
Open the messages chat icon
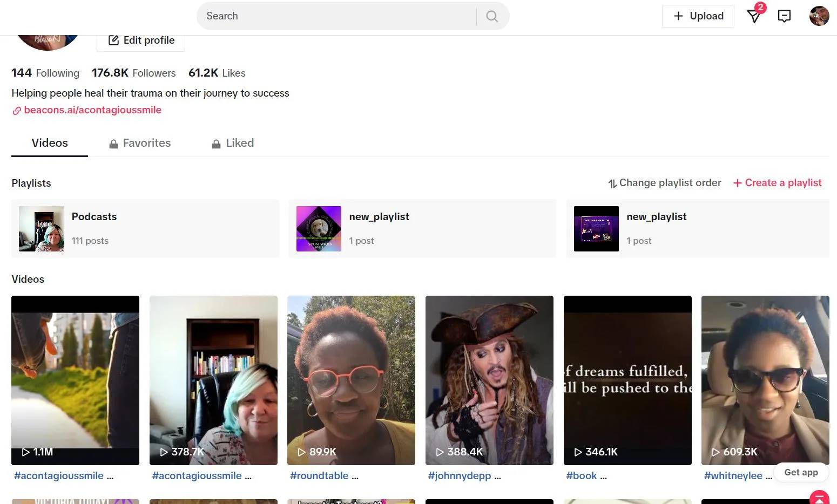tap(784, 16)
